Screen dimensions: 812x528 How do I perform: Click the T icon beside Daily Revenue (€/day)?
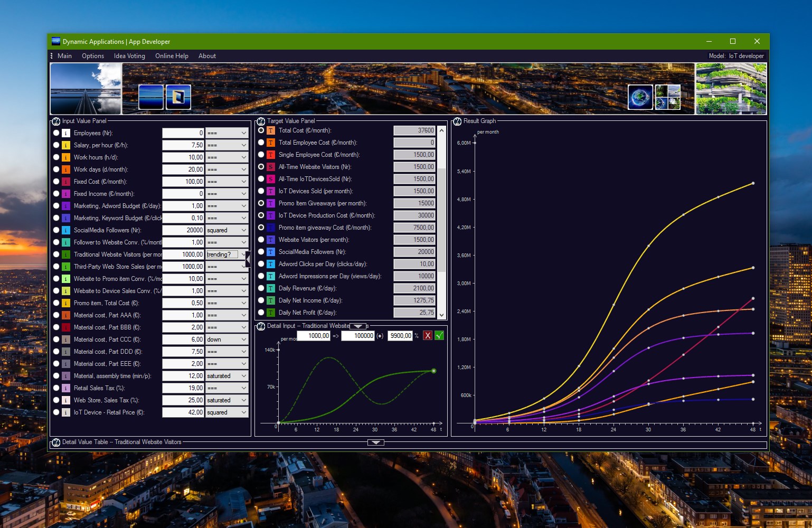click(x=271, y=288)
